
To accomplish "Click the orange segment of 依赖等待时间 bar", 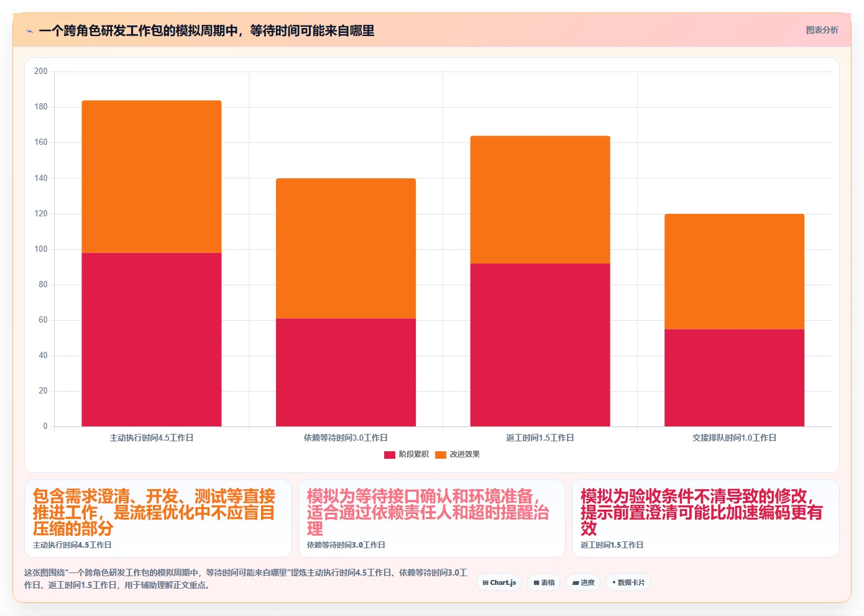I will [x=346, y=249].
